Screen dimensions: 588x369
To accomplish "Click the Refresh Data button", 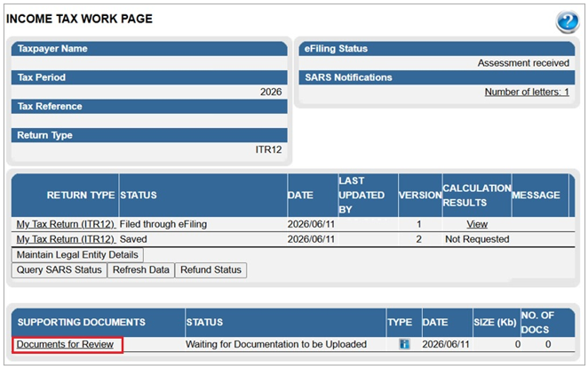I will pyautogui.click(x=141, y=270).
